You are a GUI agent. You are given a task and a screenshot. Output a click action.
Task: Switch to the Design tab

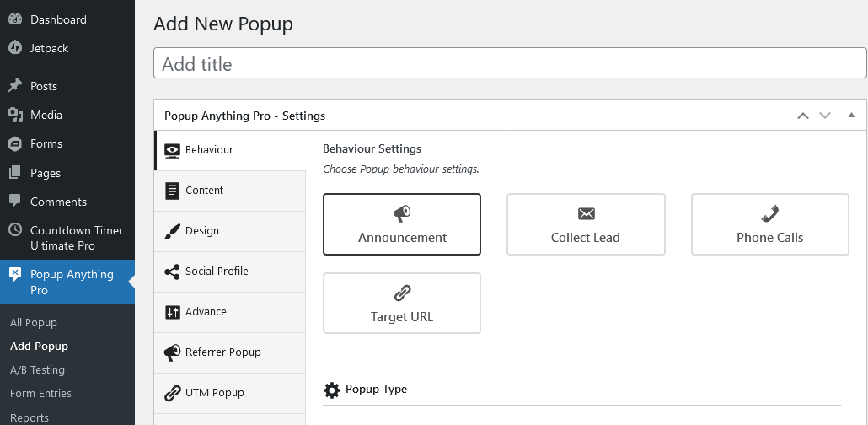pyautogui.click(x=230, y=231)
